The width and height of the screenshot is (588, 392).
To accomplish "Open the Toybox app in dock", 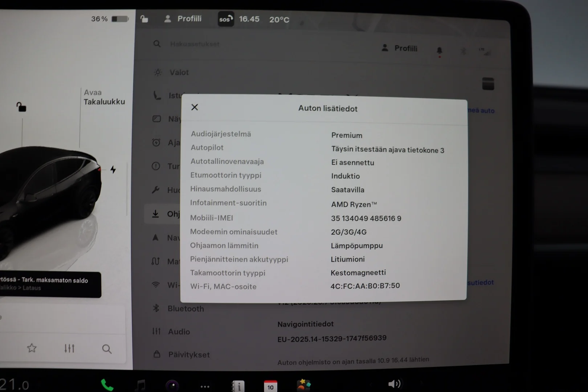I will point(303,385).
